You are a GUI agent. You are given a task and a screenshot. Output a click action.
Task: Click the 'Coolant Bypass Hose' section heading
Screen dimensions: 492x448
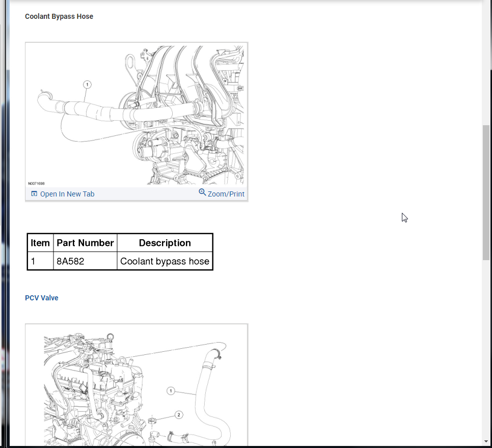click(x=59, y=16)
